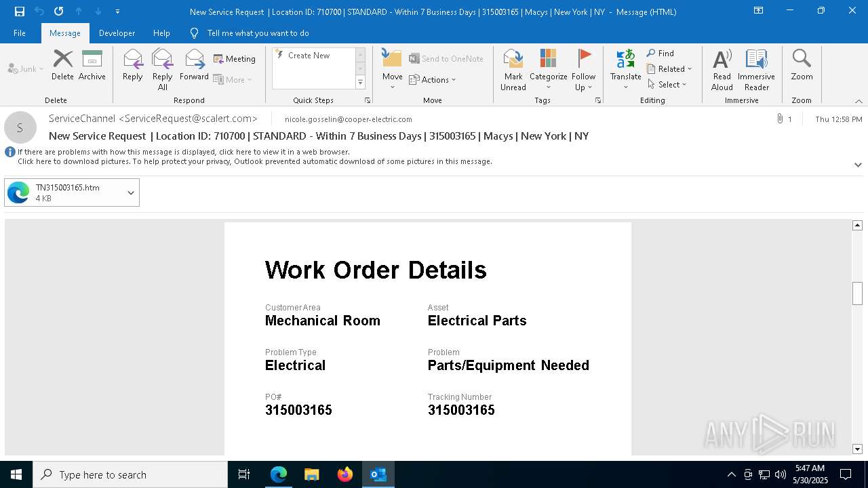
Task: Open Customize Quick Access Toolbar dropdown
Action: pos(118,12)
